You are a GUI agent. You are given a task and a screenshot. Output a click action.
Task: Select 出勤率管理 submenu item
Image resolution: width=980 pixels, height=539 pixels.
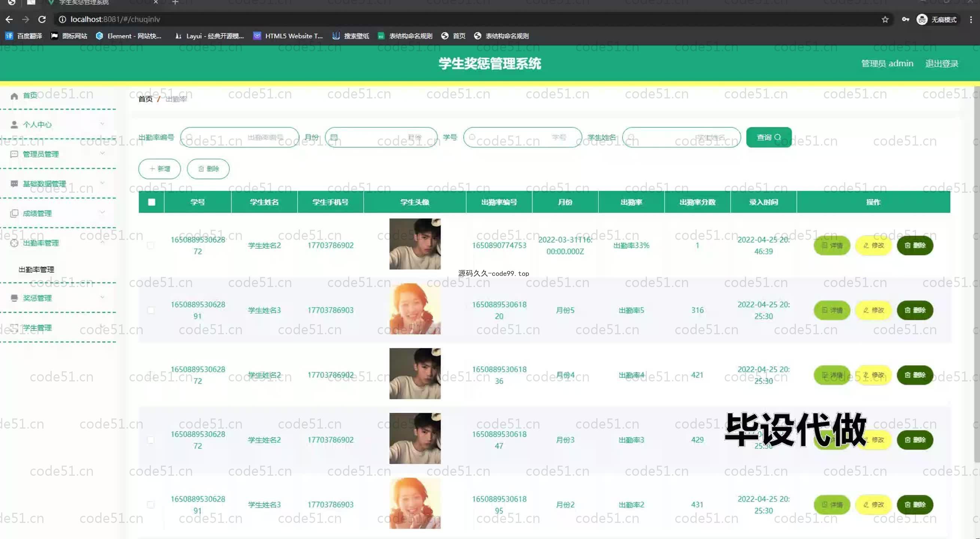pyautogui.click(x=37, y=270)
